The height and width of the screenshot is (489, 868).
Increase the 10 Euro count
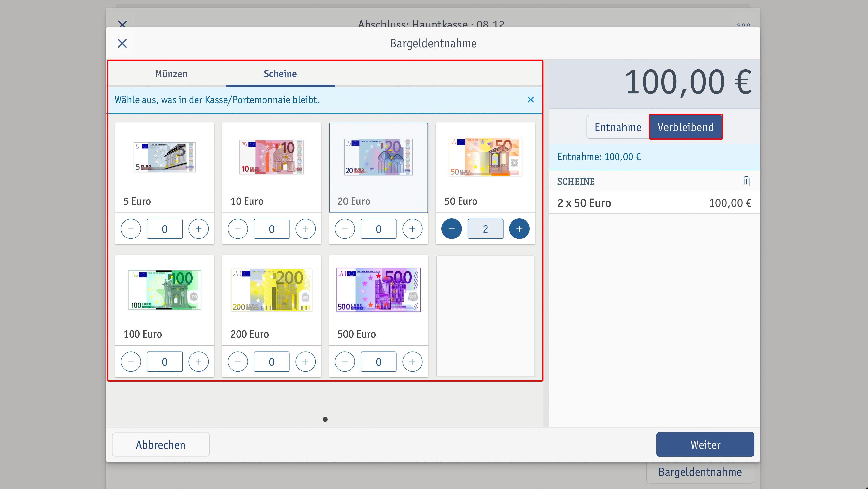click(x=305, y=229)
